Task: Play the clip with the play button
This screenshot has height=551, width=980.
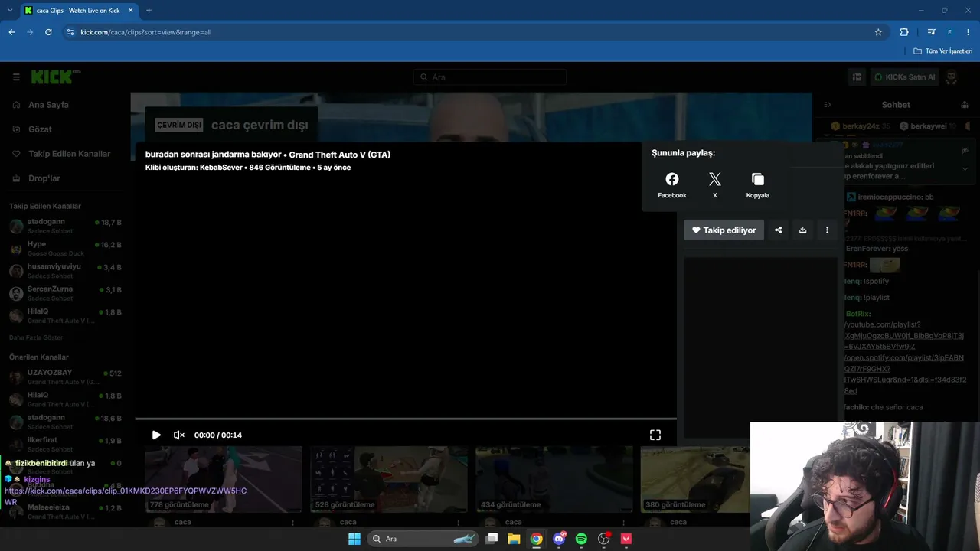Action: tap(156, 435)
